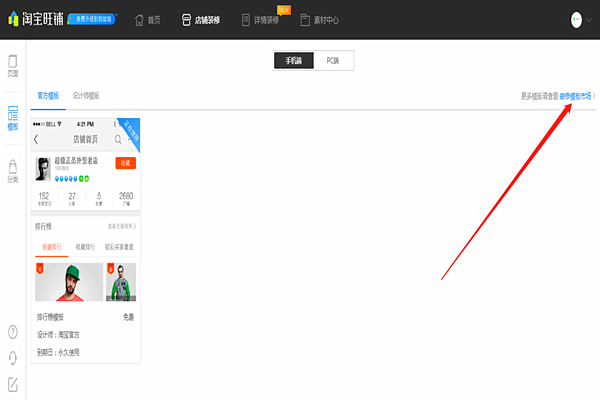Click the feedback edit icon in sidebar
Image resolution: width=600 pixels, height=400 pixels.
point(13,383)
